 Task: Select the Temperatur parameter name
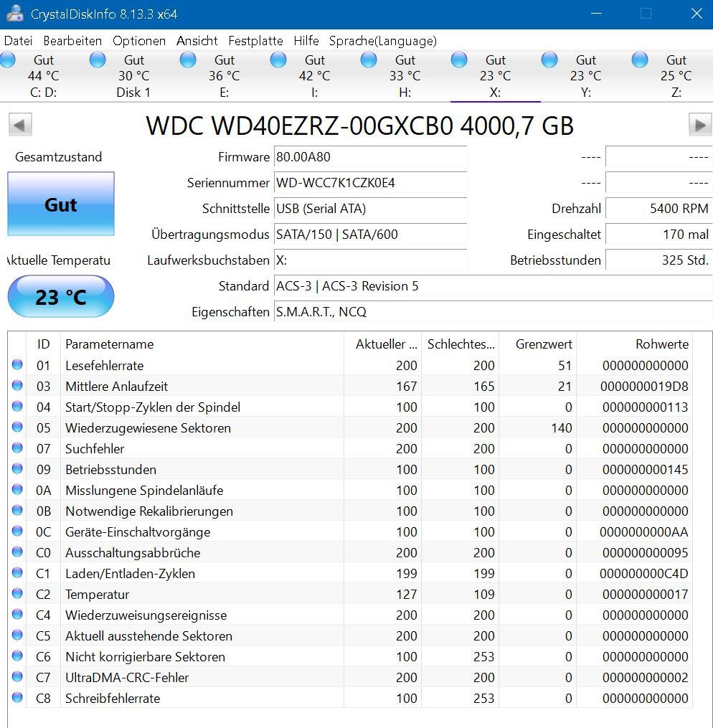click(97, 595)
